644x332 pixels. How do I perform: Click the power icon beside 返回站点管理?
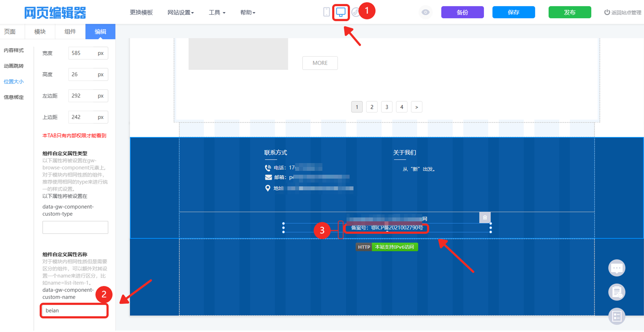point(607,12)
